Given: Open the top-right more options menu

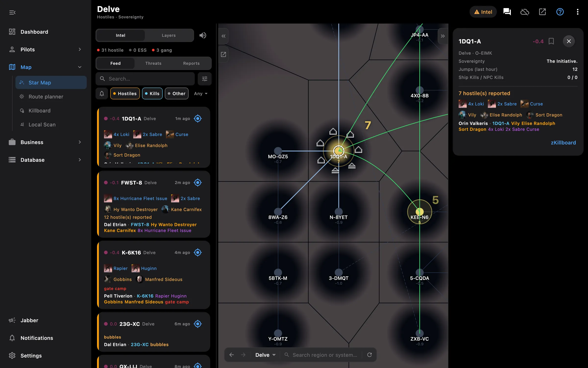Looking at the screenshot, I should coord(577,12).
